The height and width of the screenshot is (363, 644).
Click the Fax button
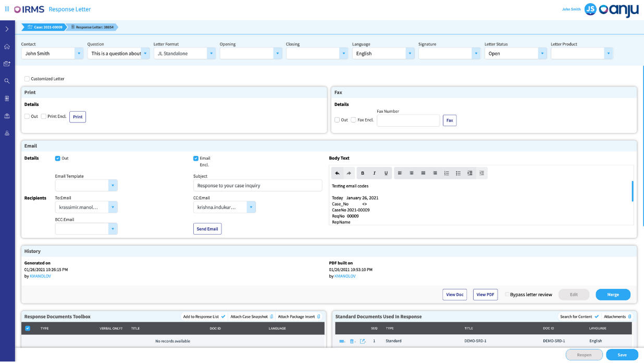450,120
